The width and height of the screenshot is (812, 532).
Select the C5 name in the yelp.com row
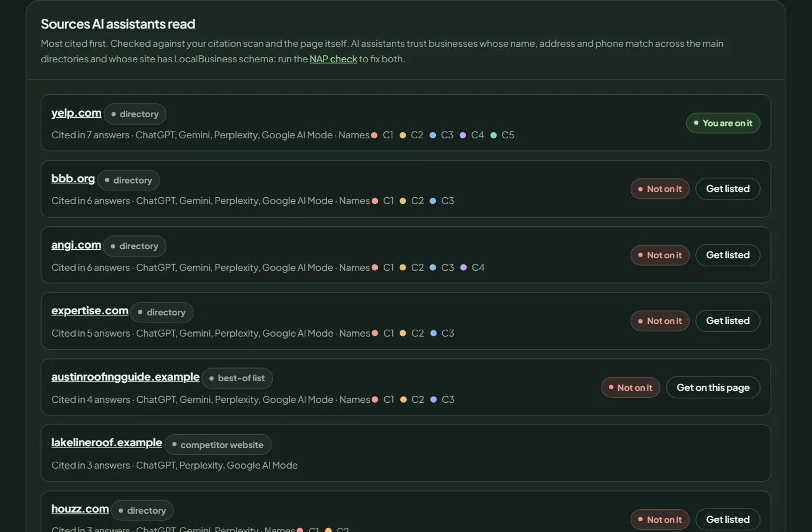tap(502, 135)
